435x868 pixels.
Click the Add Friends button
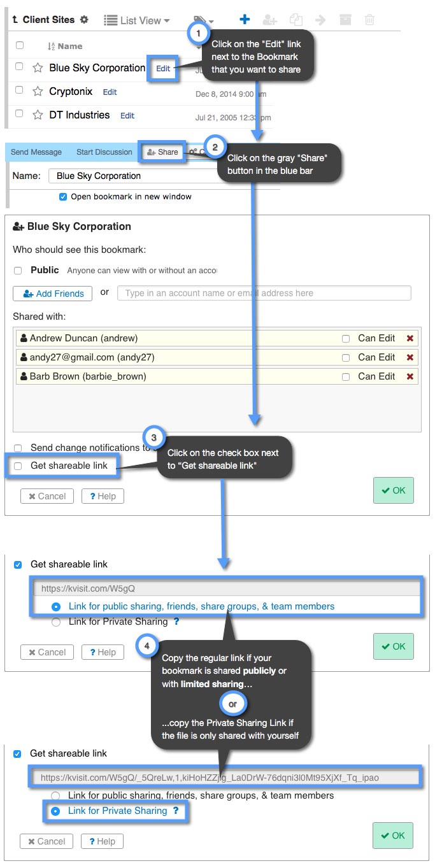(x=52, y=293)
